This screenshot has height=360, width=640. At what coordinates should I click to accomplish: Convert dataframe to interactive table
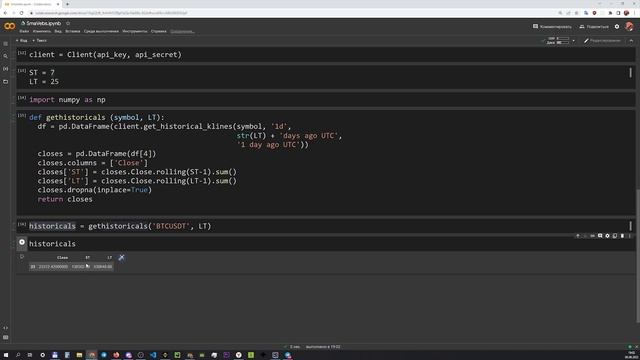(x=121, y=258)
